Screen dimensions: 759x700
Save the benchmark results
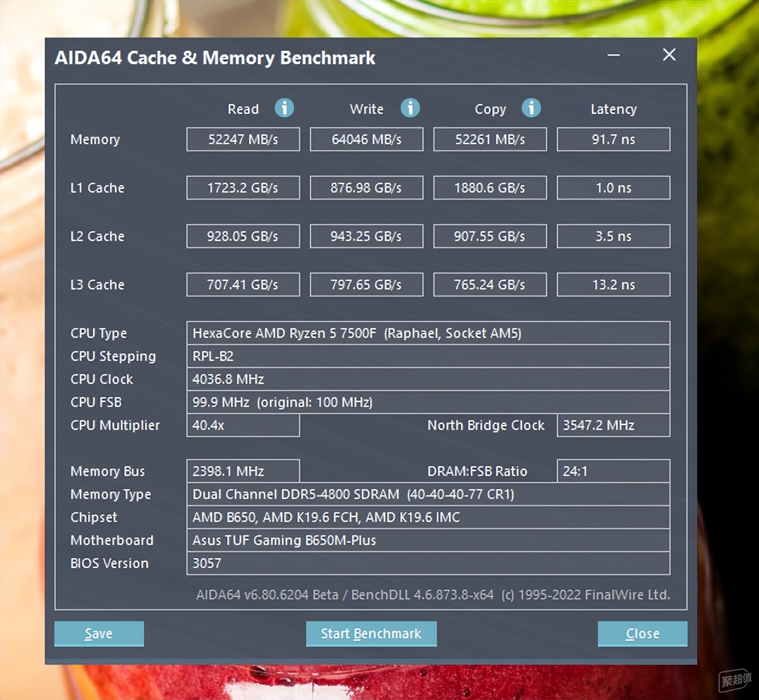point(99,633)
